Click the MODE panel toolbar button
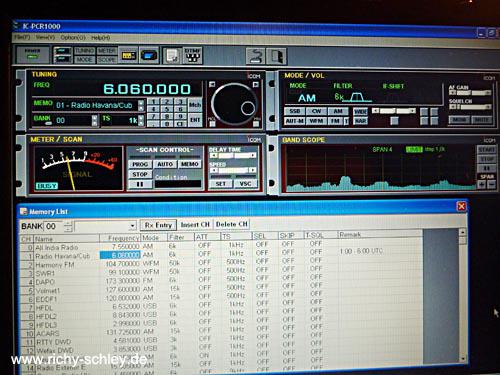This screenshot has width=500, height=375. pyautogui.click(x=85, y=59)
